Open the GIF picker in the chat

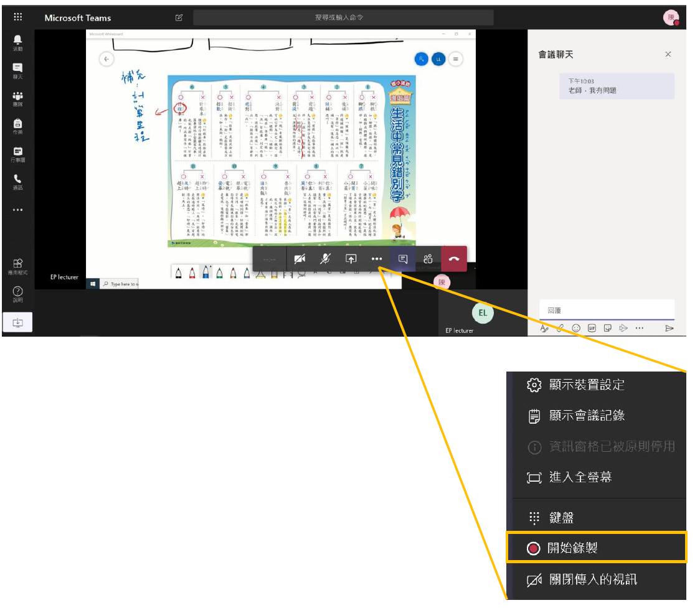pyautogui.click(x=592, y=329)
